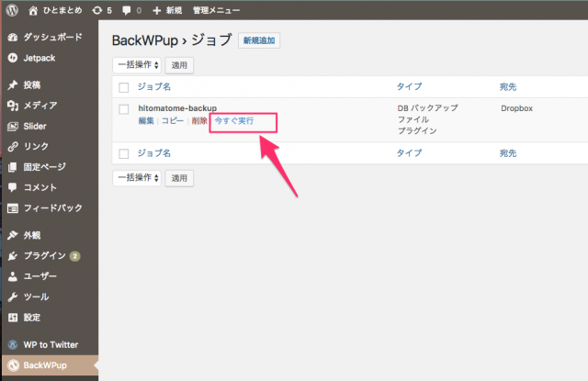Viewport: 588px width, 381px height.
Task: Open the 管理メニュー in the admin bar
Action: tap(217, 10)
